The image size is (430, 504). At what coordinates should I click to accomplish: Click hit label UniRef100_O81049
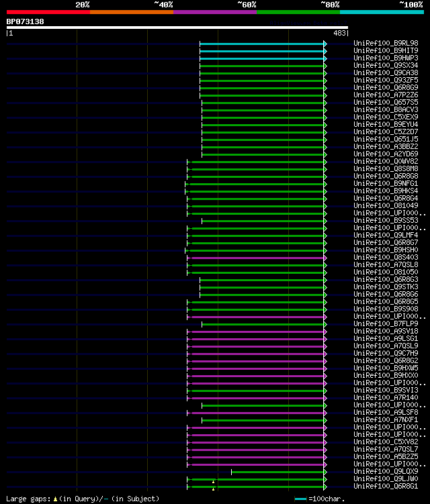pyautogui.click(x=386, y=206)
